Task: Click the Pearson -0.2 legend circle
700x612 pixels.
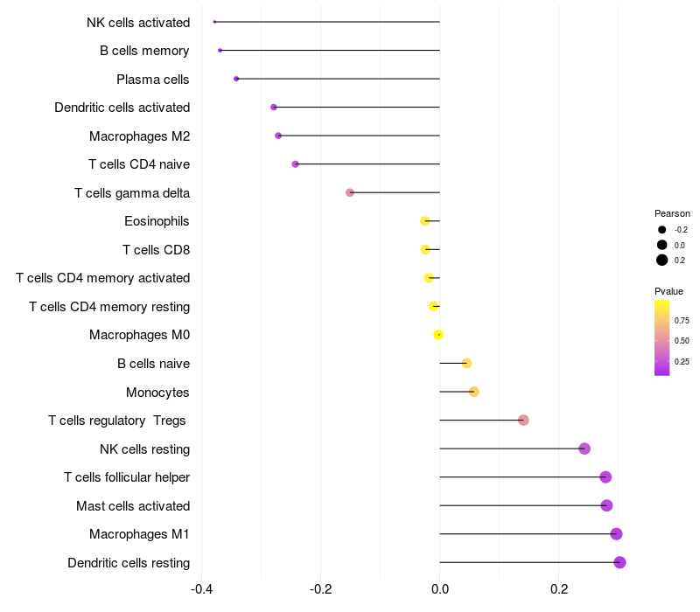Action: tap(662, 230)
